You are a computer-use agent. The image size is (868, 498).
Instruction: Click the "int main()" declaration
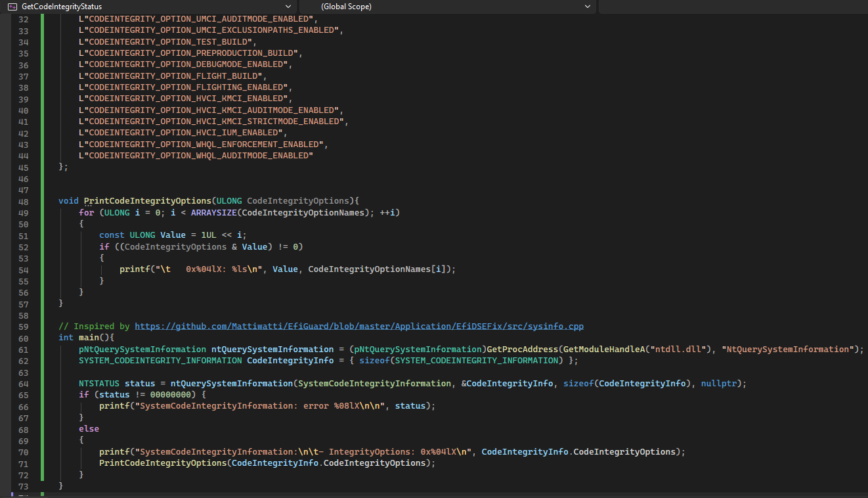87,338
